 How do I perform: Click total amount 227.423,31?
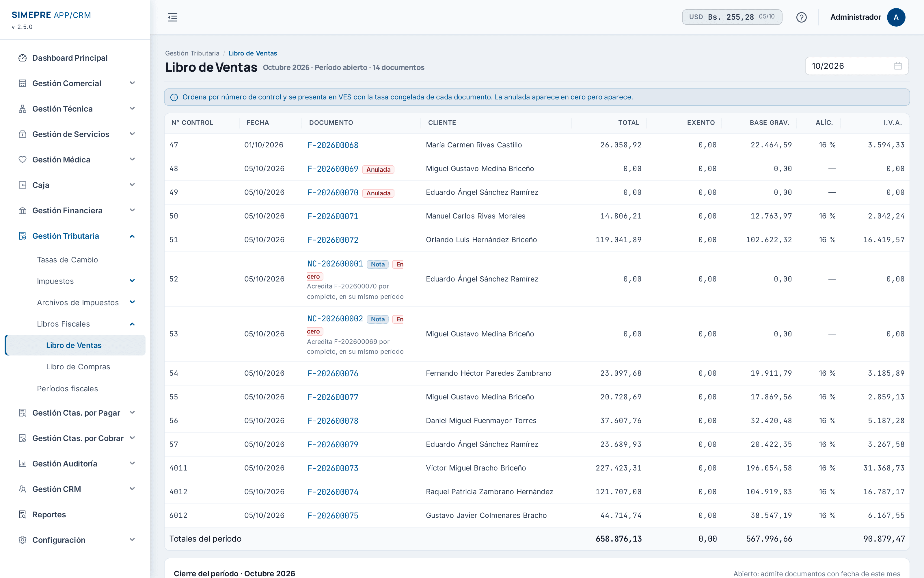tap(619, 468)
